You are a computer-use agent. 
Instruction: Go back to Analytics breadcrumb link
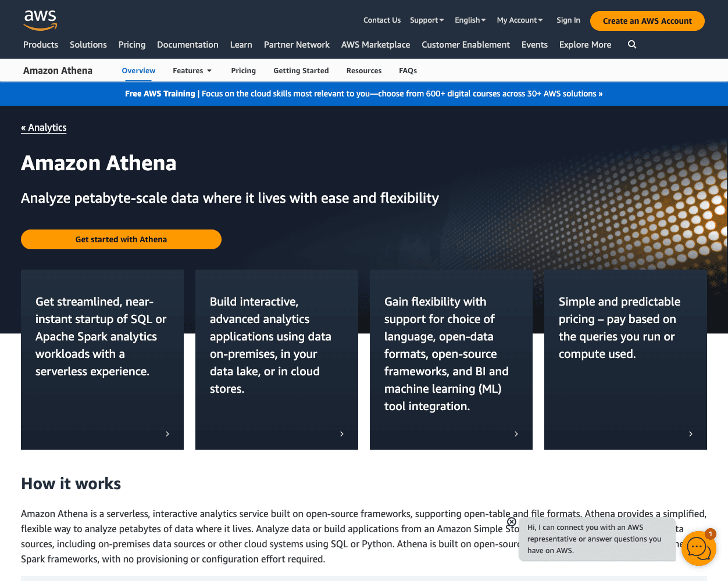click(44, 128)
